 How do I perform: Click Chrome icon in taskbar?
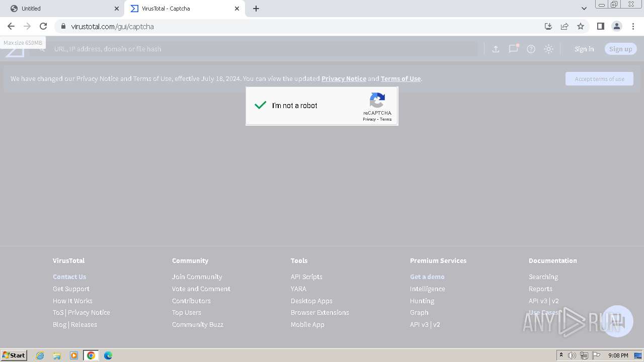[91, 355]
